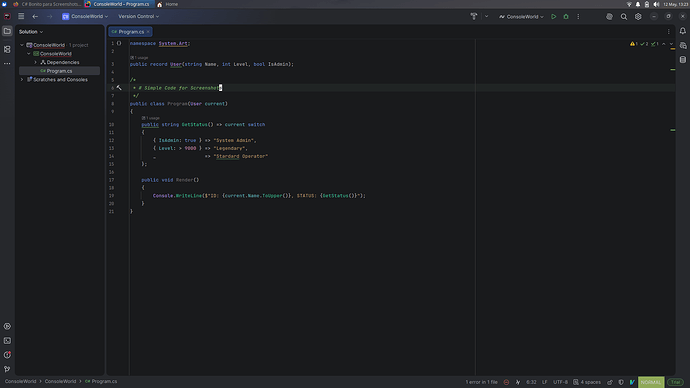Run ConsoleWorld with the green play button
The image size is (690, 388).
(x=554, y=17)
